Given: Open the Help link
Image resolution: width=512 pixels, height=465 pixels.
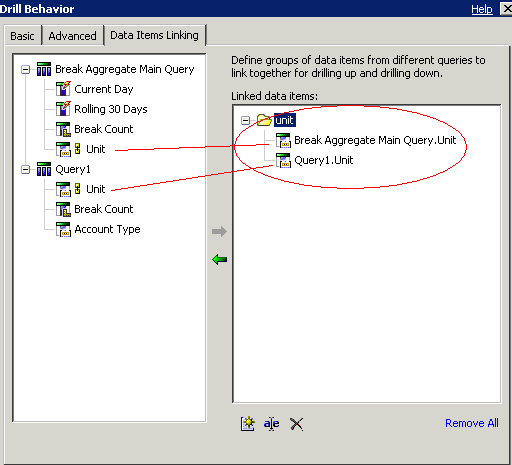Looking at the screenshot, I should (482, 9).
